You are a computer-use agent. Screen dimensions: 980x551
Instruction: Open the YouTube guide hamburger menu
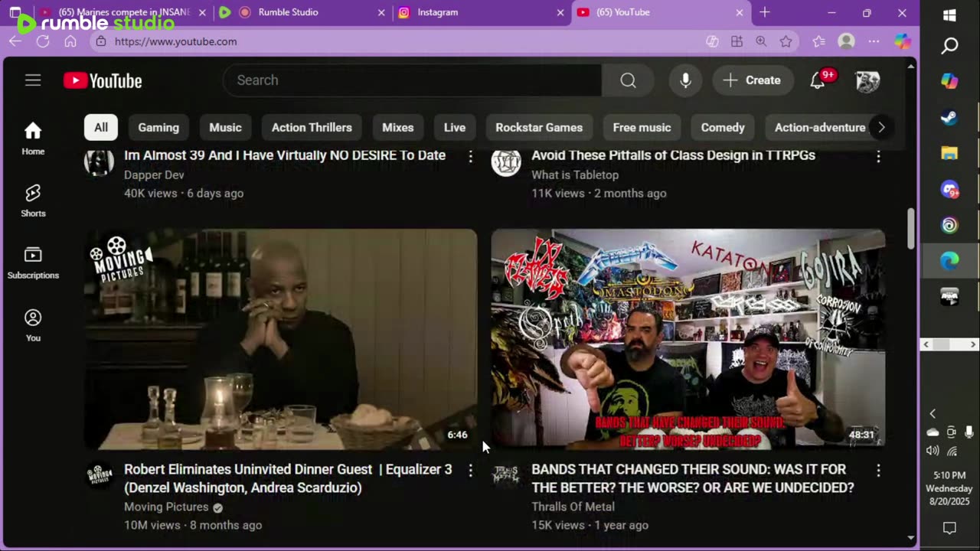coord(33,80)
